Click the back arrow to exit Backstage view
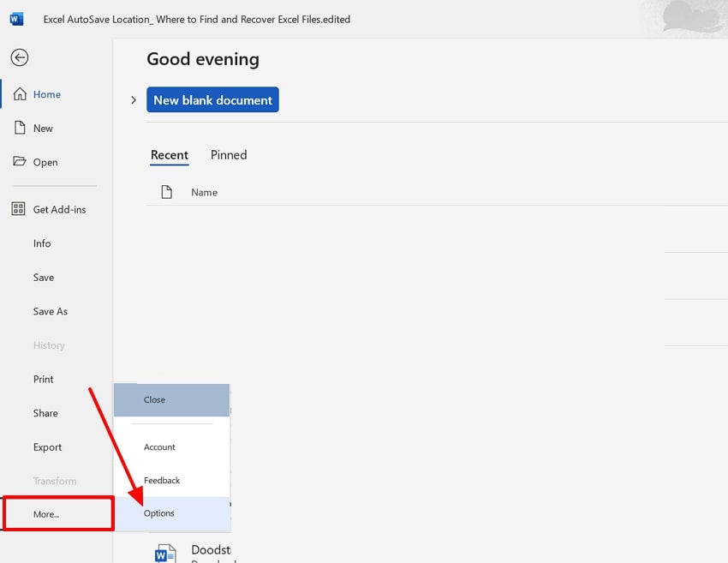728x563 pixels. [19, 57]
